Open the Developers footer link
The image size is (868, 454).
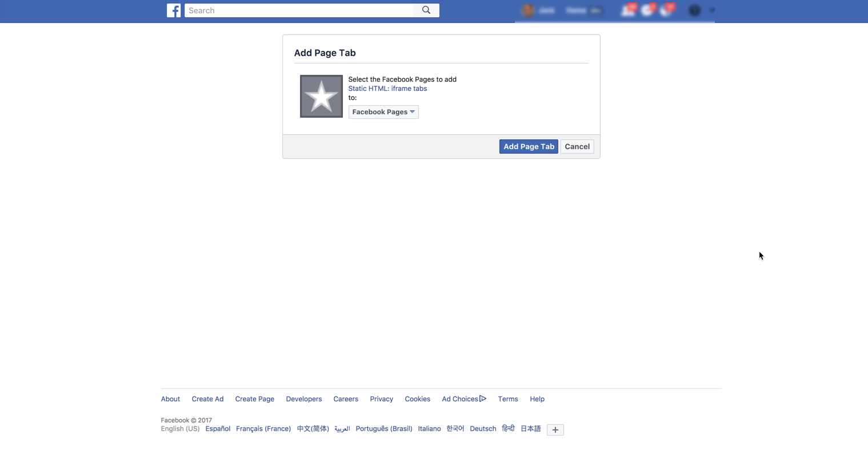[304, 399]
